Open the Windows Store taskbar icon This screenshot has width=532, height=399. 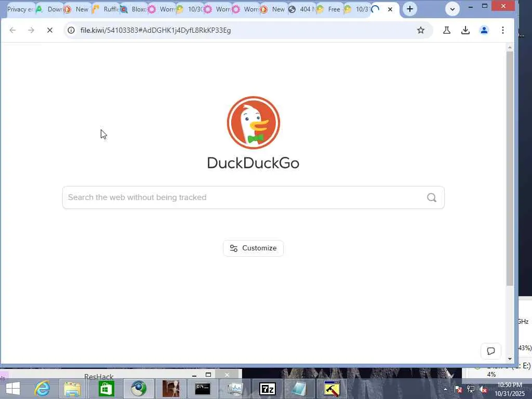point(106,389)
